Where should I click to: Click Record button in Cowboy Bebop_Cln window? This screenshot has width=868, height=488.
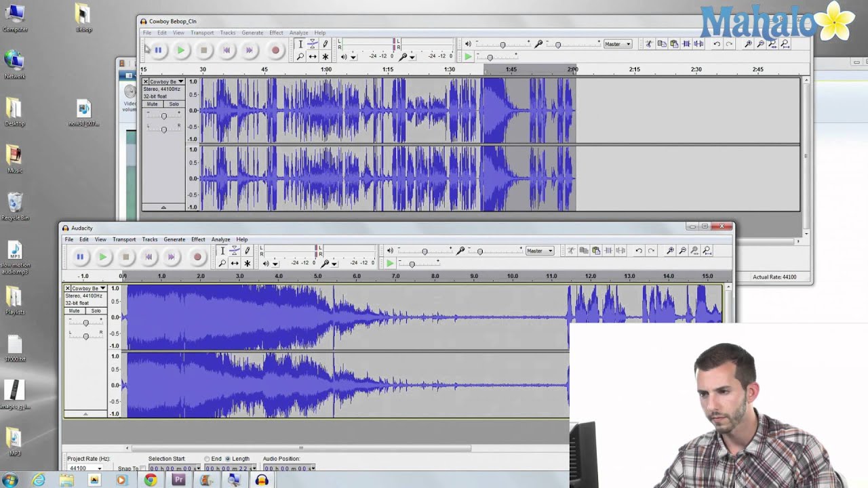pos(275,50)
